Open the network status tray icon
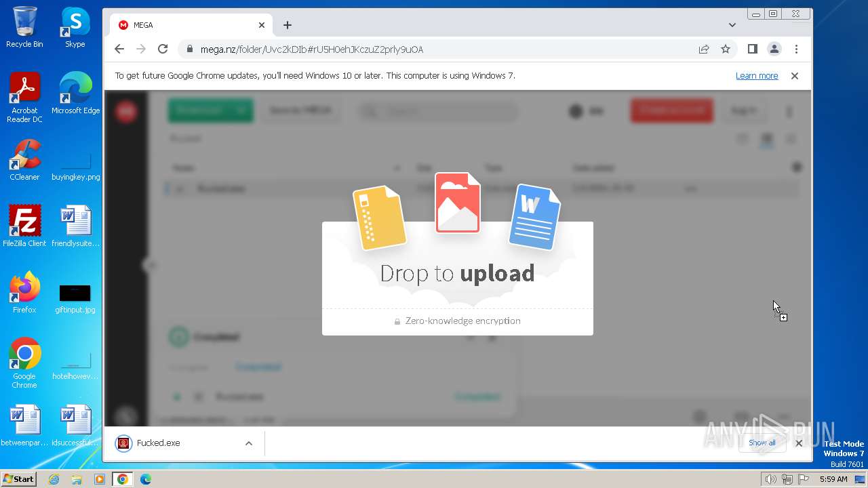Screen dimensions: 868x488 787,479
